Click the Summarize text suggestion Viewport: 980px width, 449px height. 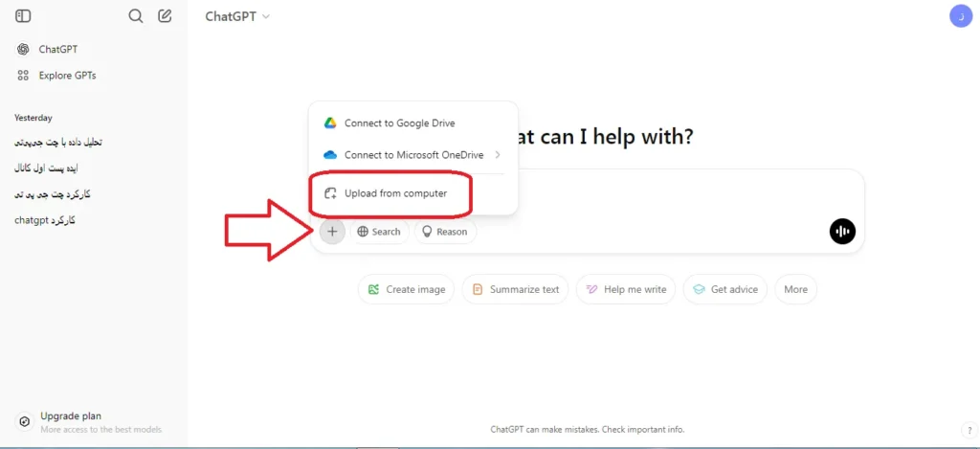(x=515, y=289)
